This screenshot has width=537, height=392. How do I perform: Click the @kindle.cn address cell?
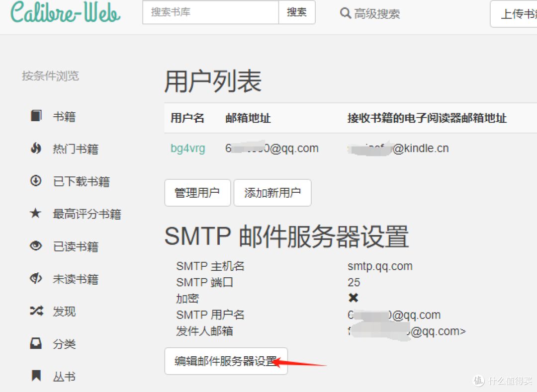398,148
